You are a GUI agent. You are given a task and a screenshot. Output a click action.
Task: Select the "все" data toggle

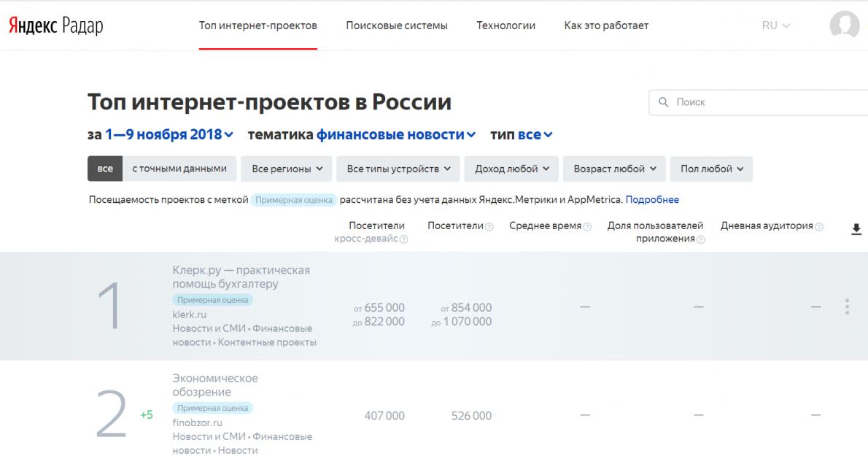click(104, 169)
